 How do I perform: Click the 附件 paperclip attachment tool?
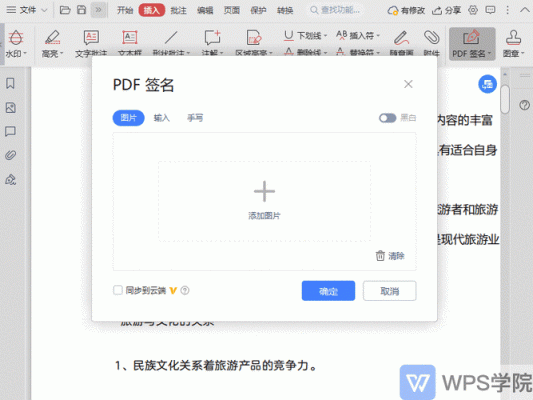(x=432, y=43)
